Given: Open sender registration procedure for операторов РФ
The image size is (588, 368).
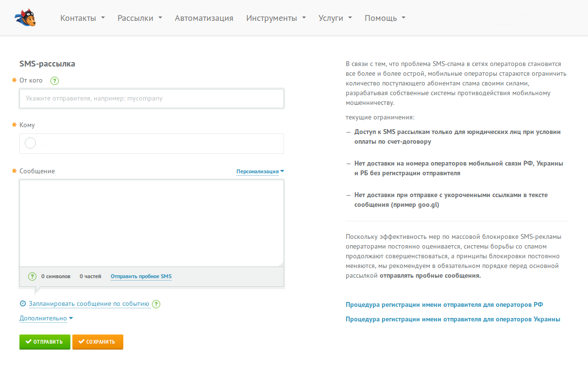Looking at the screenshot, I should [444, 305].
